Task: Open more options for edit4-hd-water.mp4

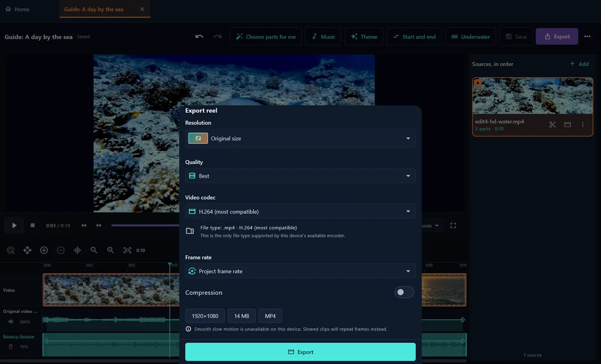Action: pyautogui.click(x=583, y=125)
